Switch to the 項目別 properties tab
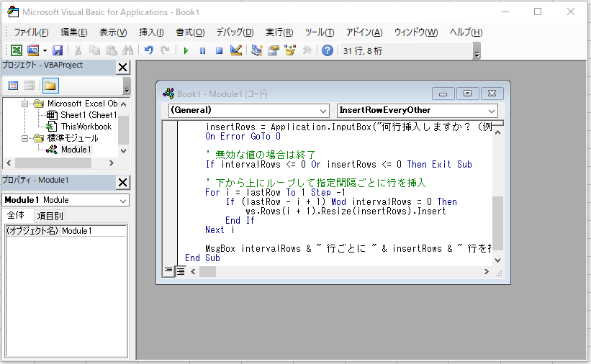The width and height of the screenshot is (591, 364). tap(50, 216)
